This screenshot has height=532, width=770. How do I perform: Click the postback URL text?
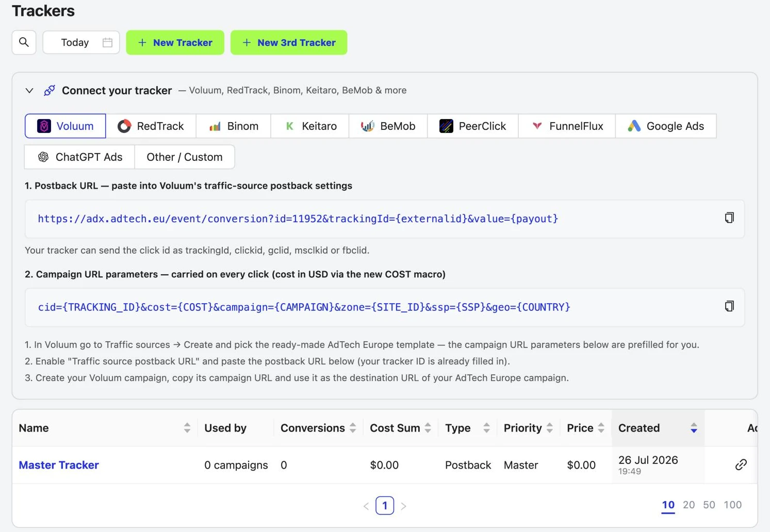[x=298, y=219]
